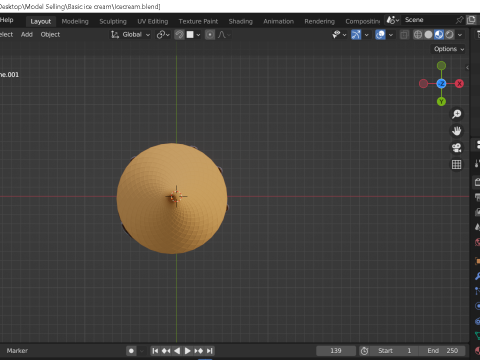The image size is (480, 360).
Task: Jump to the start frame
Action: pos(155,351)
